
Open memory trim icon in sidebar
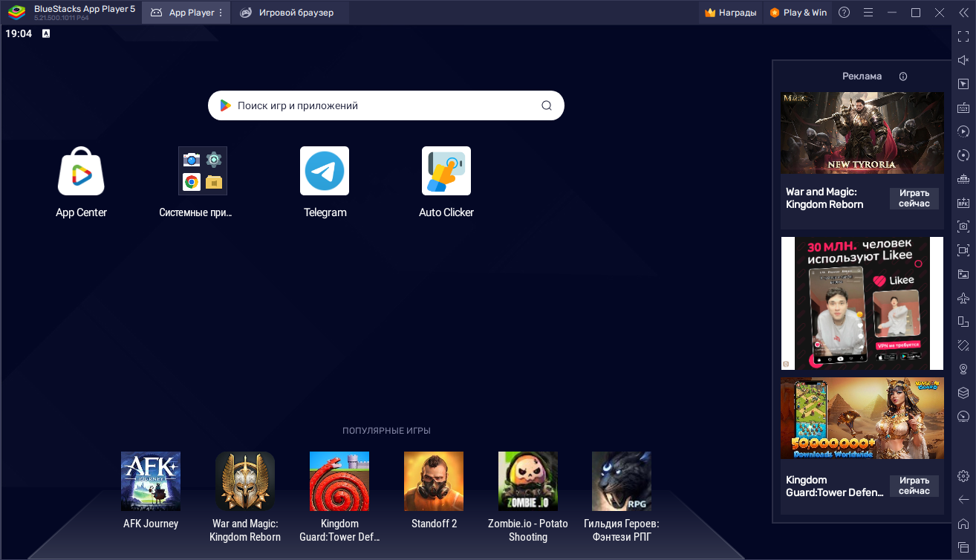coord(963,179)
